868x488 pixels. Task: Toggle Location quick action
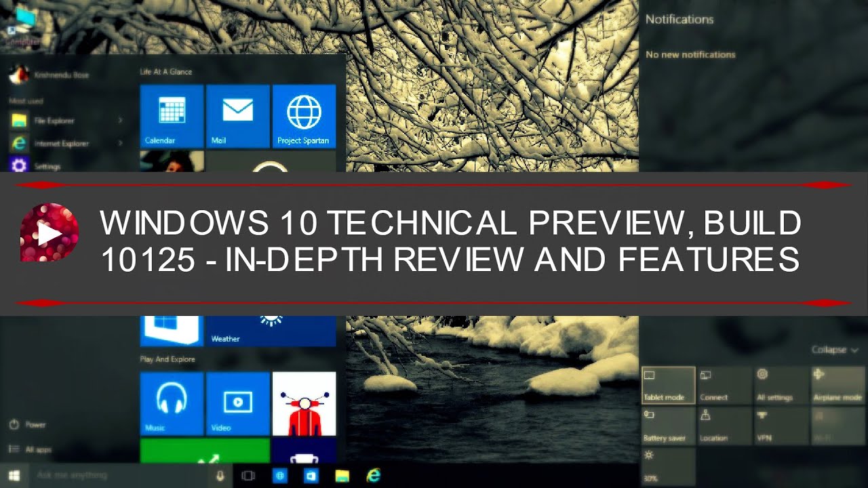[x=725, y=426]
